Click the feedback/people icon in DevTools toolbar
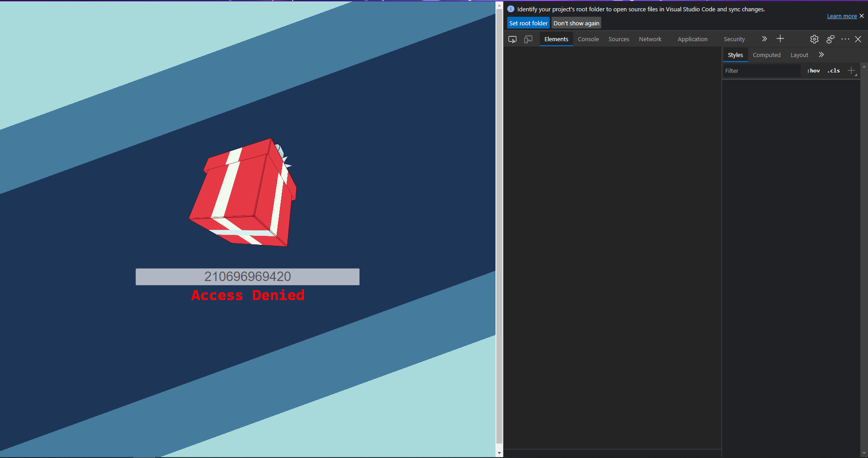 click(x=830, y=39)
